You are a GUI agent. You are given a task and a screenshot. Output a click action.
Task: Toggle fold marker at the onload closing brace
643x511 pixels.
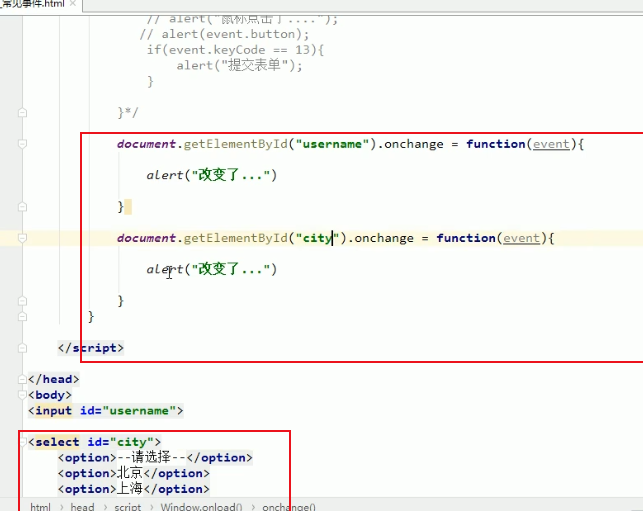coord(23,317)
